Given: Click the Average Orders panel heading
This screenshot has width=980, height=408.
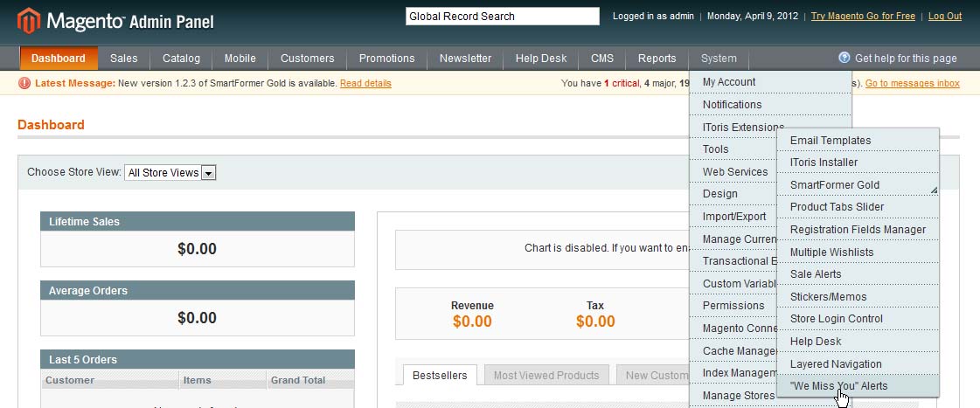Looking at the screenshot, I should click(x=198, y=291).
